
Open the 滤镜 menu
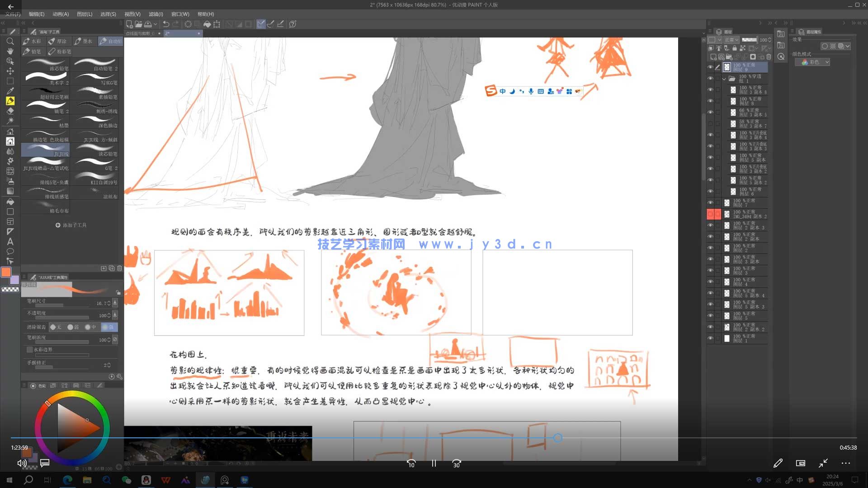(x=156, y=14)
